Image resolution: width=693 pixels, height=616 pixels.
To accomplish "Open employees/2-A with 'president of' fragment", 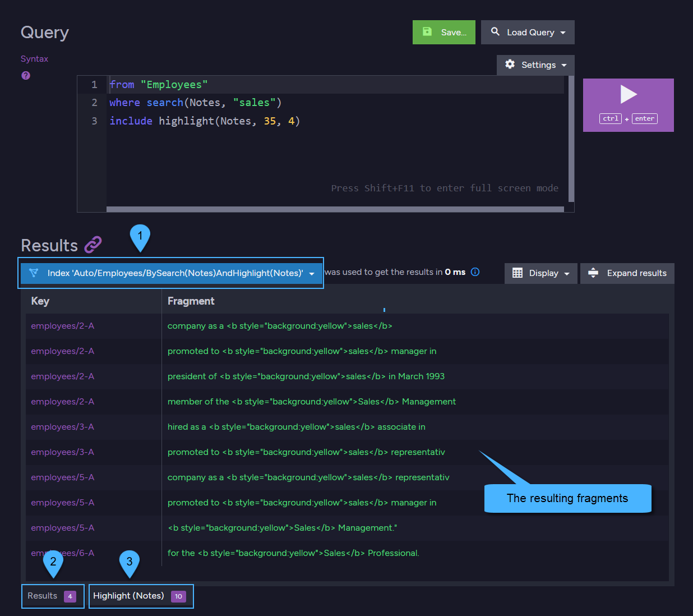I will coord(62,376).
